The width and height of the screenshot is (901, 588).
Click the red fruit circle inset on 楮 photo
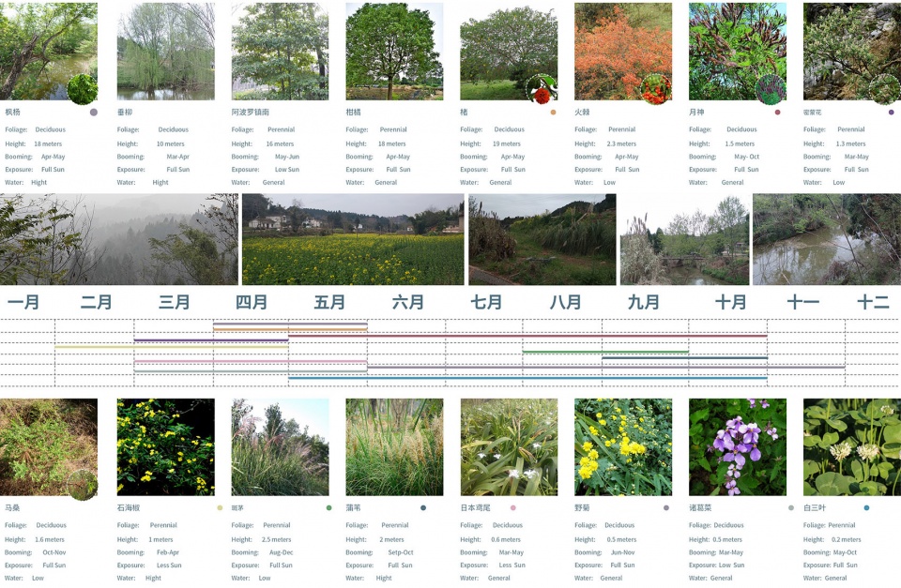pyautogui.click(x=541, y=89)
